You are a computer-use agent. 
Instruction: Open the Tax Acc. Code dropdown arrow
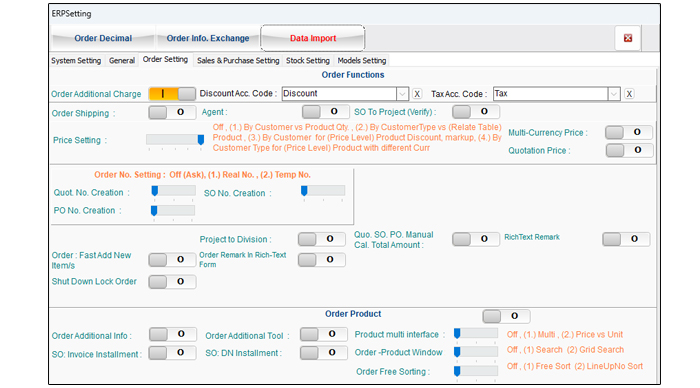tap(613, 94)
